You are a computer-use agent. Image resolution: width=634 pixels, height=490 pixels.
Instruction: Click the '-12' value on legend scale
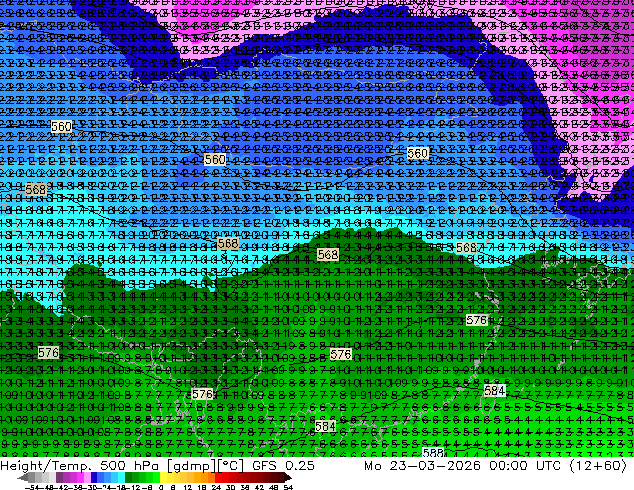point(135,487)
